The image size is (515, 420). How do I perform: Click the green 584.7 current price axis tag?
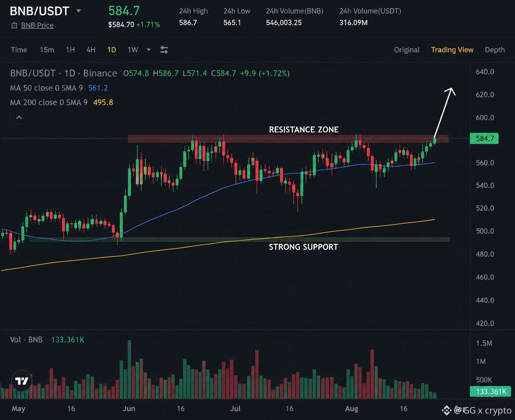(x=485, y=138)
